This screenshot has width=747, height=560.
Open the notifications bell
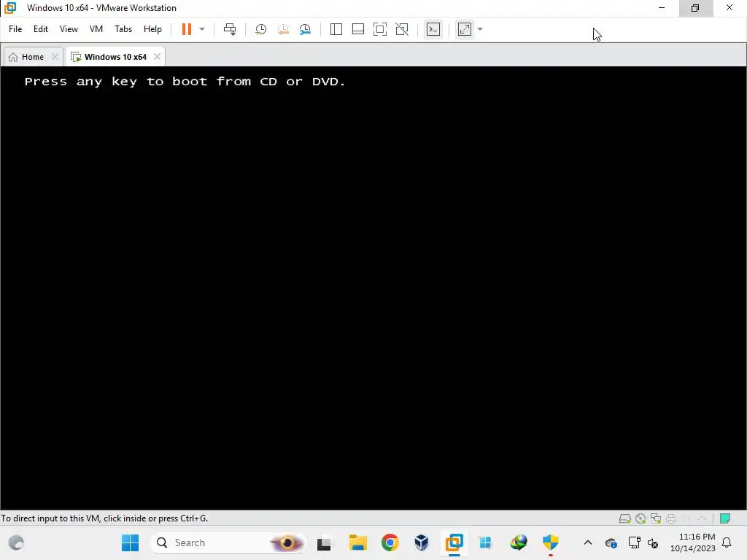(727, 542)
